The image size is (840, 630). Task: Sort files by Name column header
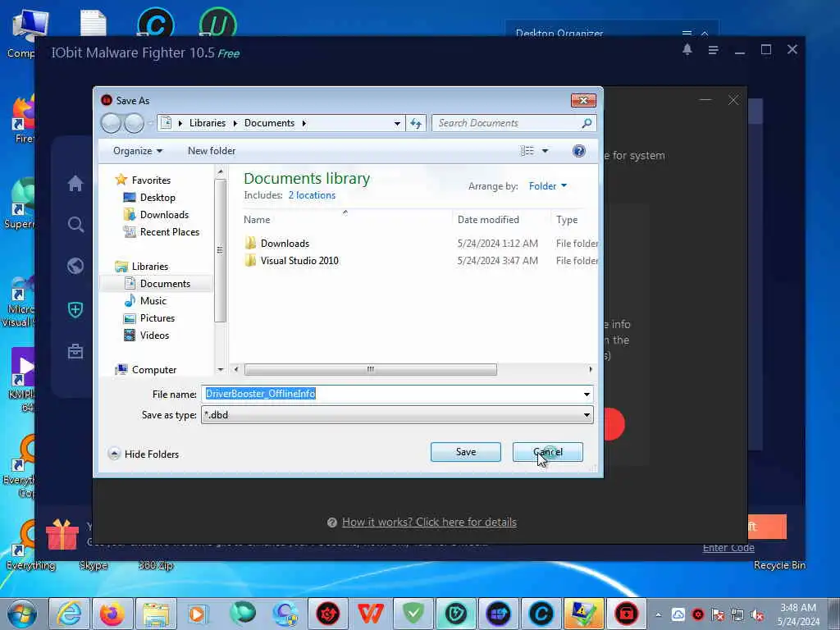(x=257, y=220)
